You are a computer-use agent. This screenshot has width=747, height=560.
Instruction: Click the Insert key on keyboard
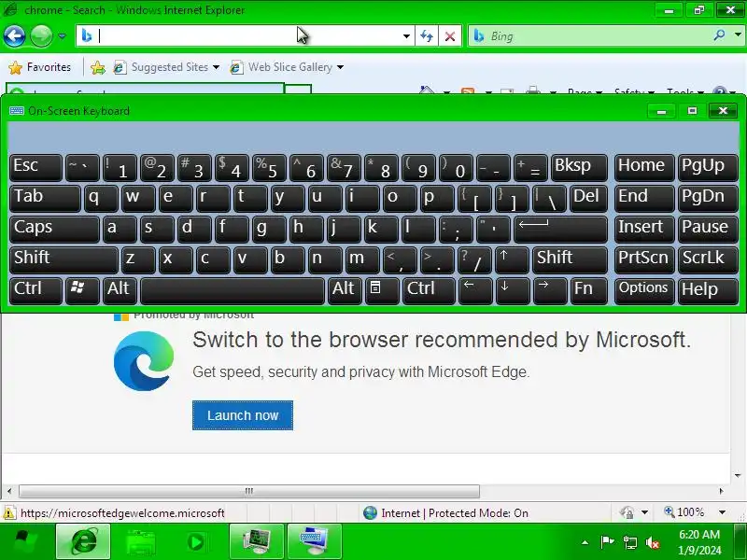coord(644,229)
